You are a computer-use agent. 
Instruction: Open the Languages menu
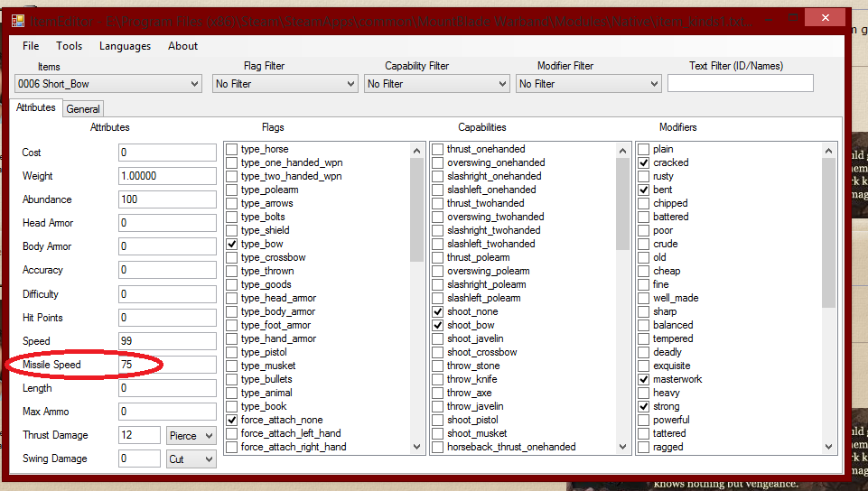pos(125,46)
